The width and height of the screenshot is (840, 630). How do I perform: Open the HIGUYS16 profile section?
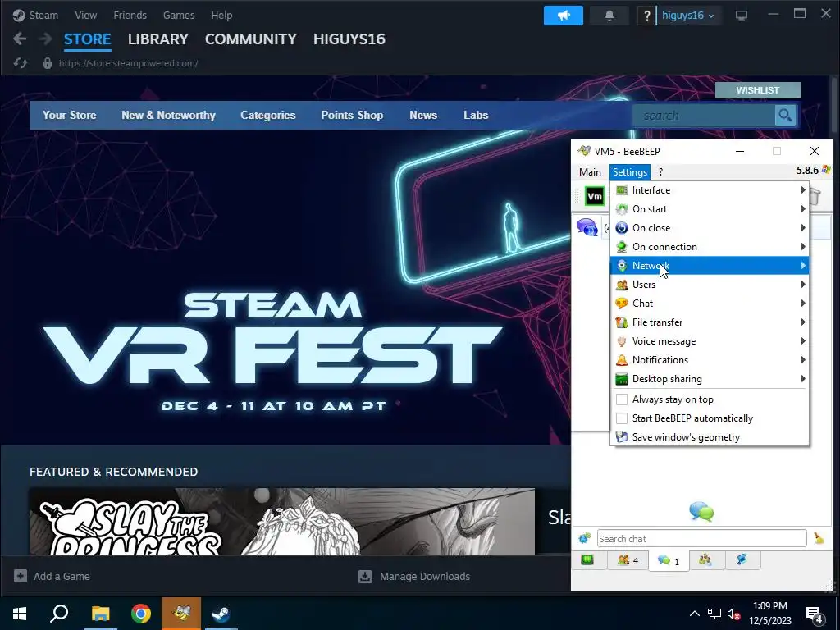click(349, 39)
